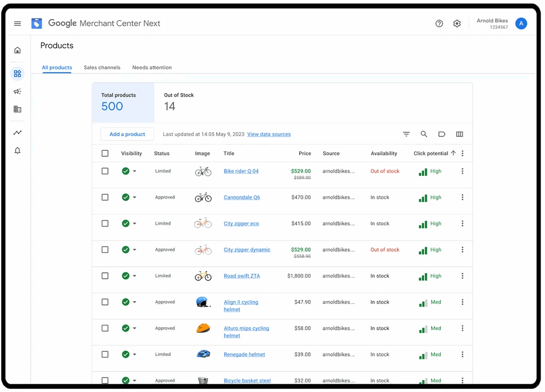Image resolution: width=545 pixels, height=392 pixels.
Task: Click the label tag icon
Action: 441,134
